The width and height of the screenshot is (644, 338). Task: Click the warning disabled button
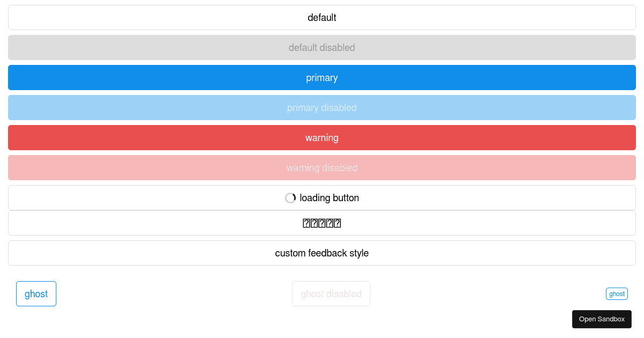322,167
